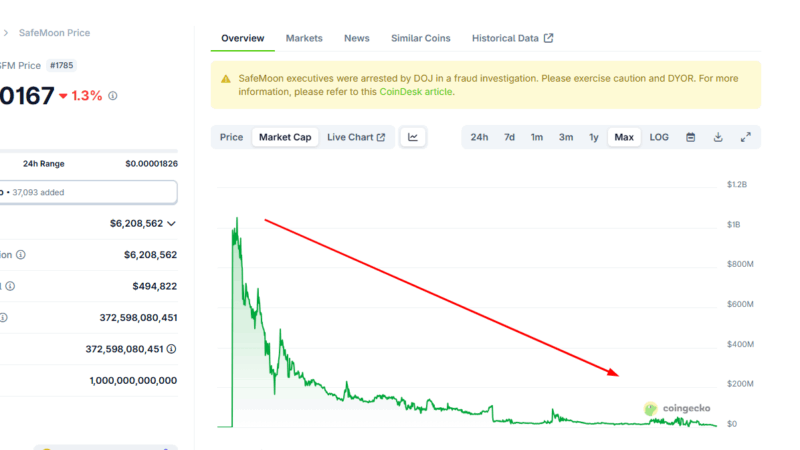Click the 24h Range label
The image size is (800, 450).
tap(43, 164)
